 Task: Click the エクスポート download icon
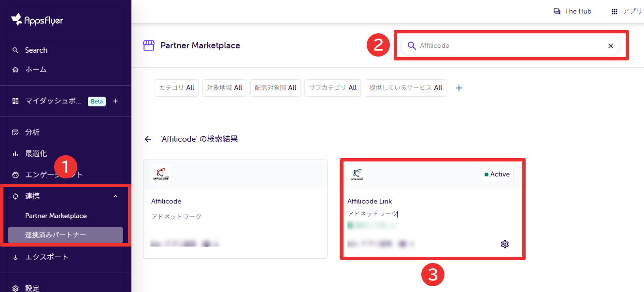(15, 257)
